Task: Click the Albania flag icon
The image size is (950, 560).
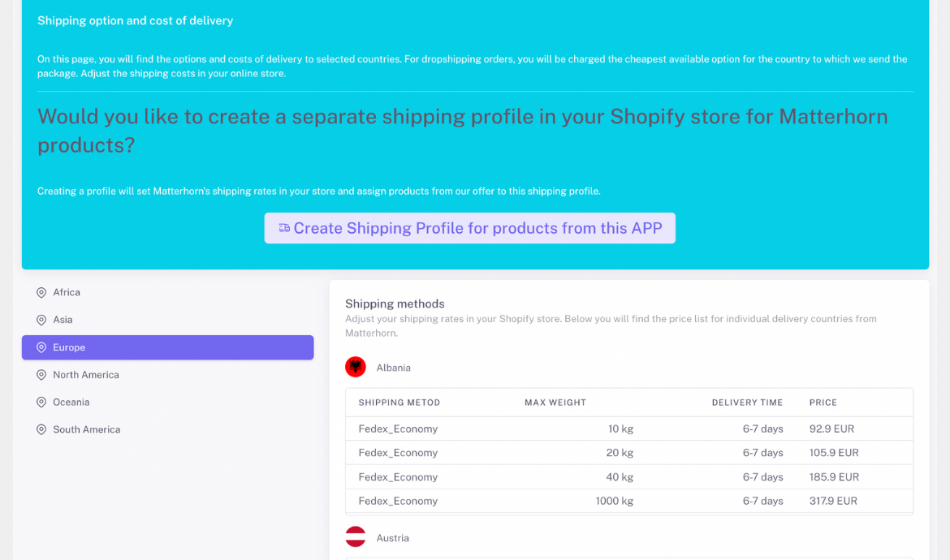Action: tap(356, 367)
